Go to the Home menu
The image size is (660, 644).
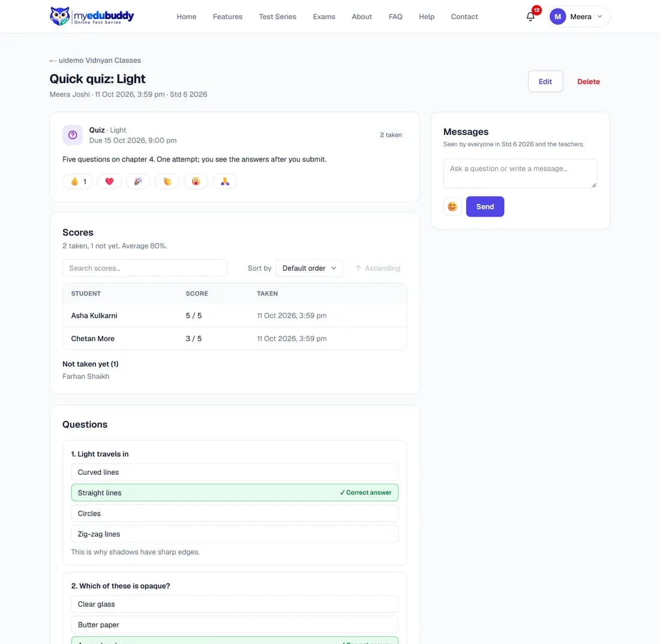pos(187,16)
